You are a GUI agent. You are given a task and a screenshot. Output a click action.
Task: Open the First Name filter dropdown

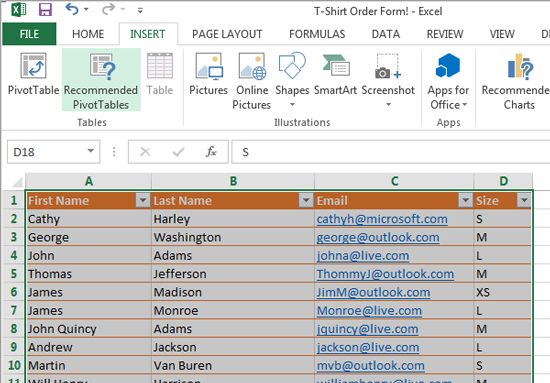(x=143, y=200)
